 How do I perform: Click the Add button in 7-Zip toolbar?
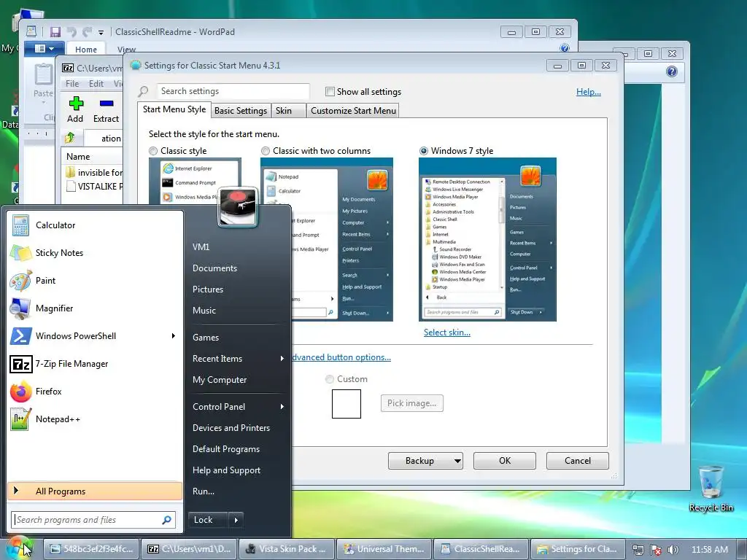(x=75, y=109)
